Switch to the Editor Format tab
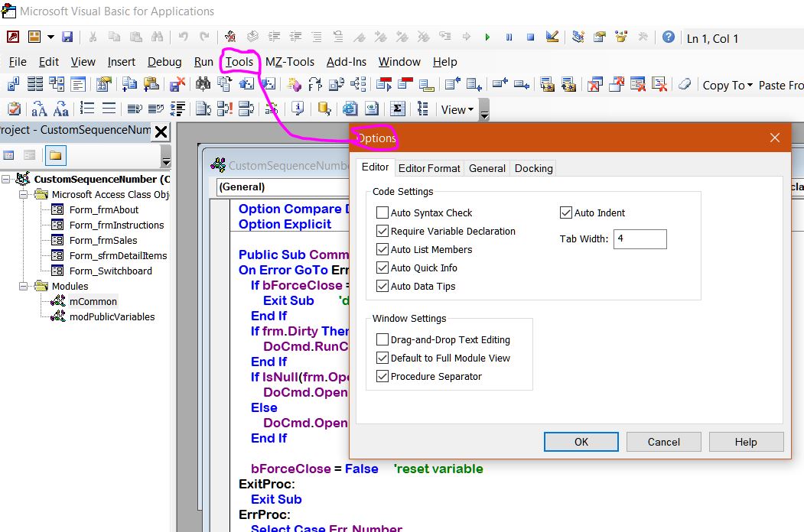804x532 pixels. point(429,168)
